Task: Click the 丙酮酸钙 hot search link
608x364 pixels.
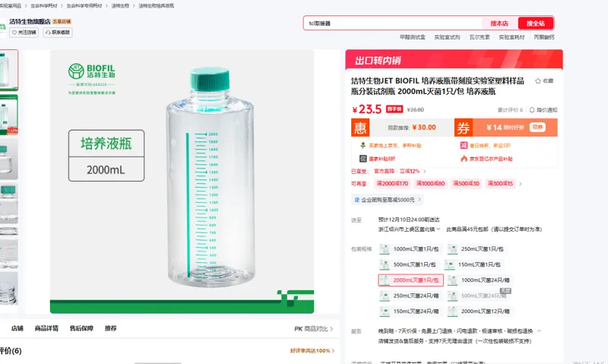Action: (x=544, y=37)
